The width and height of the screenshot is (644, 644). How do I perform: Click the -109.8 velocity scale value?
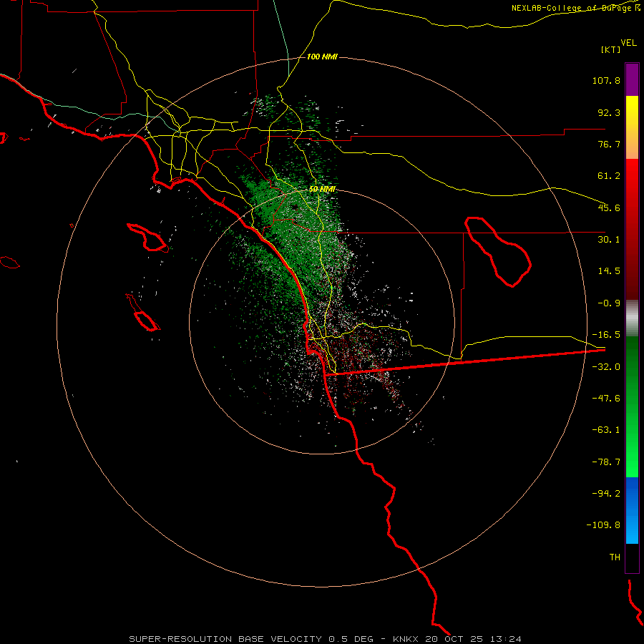pos(603,525)
